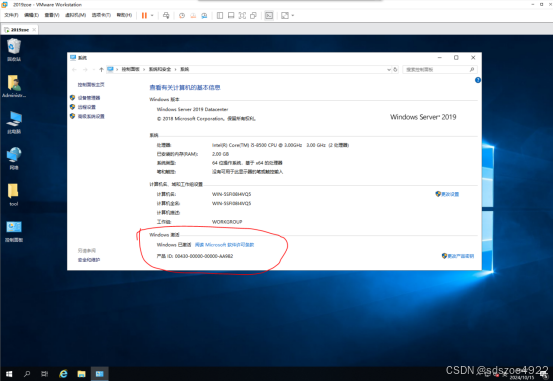Image resolution: width=553 pixels, height=382 pixels.
Task: Open File Explorer from the taskbar
Action: coord(81,374)
